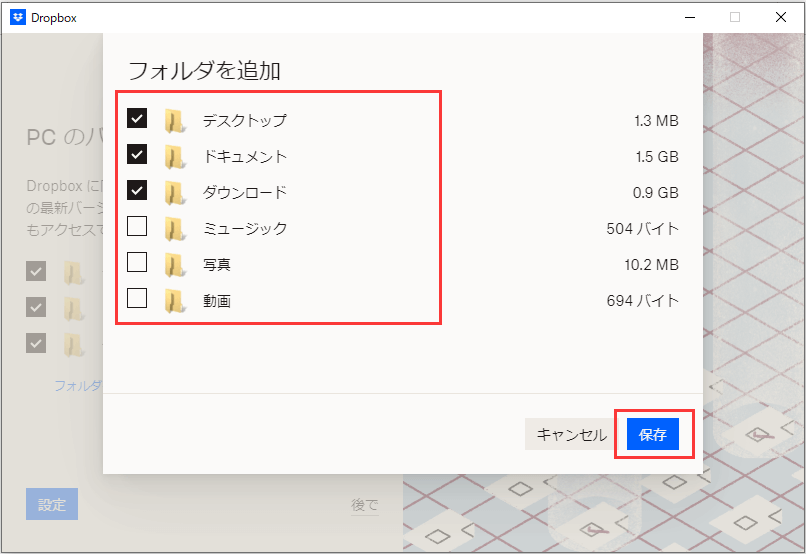
Task: Click the 0.9 GB size value
Action: [x=656, y=193]
